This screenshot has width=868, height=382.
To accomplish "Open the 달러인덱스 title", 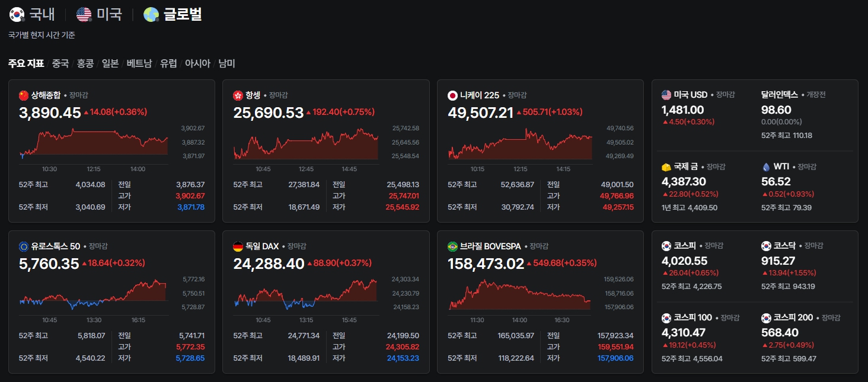I will pos(780,95).
